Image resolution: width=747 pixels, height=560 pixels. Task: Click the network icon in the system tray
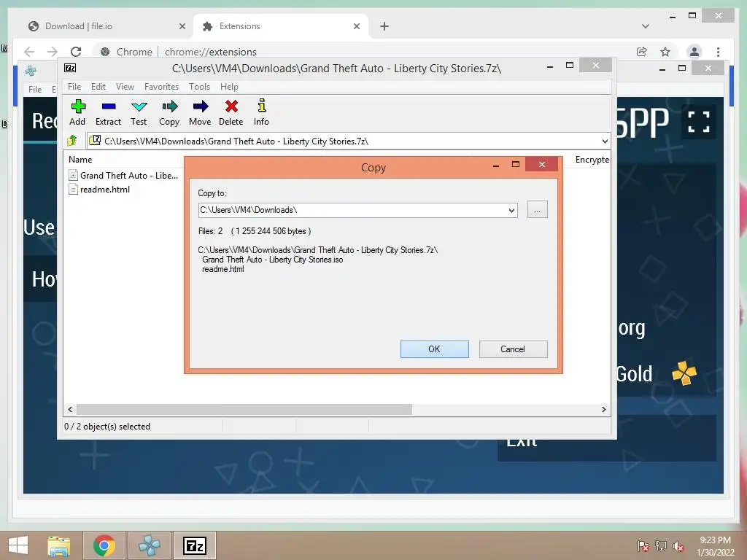tap(661, 546)
